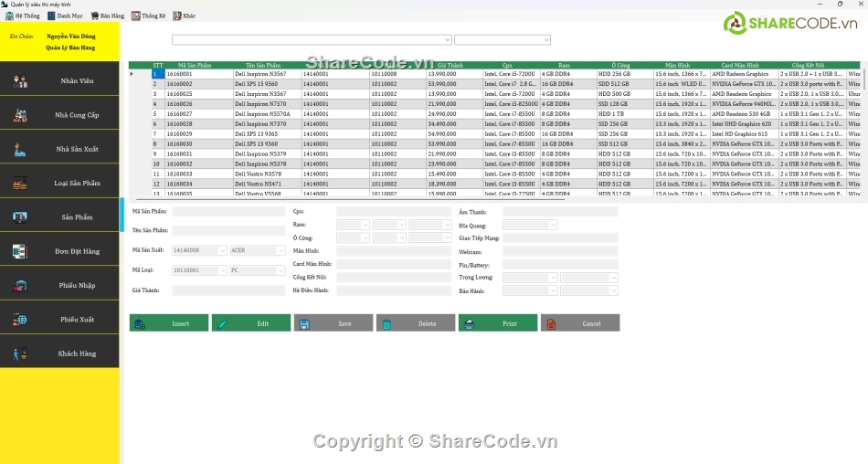Click the Khách Hàng sidebar icon
This screenshot has width=868, height=464.
point(20,353)
